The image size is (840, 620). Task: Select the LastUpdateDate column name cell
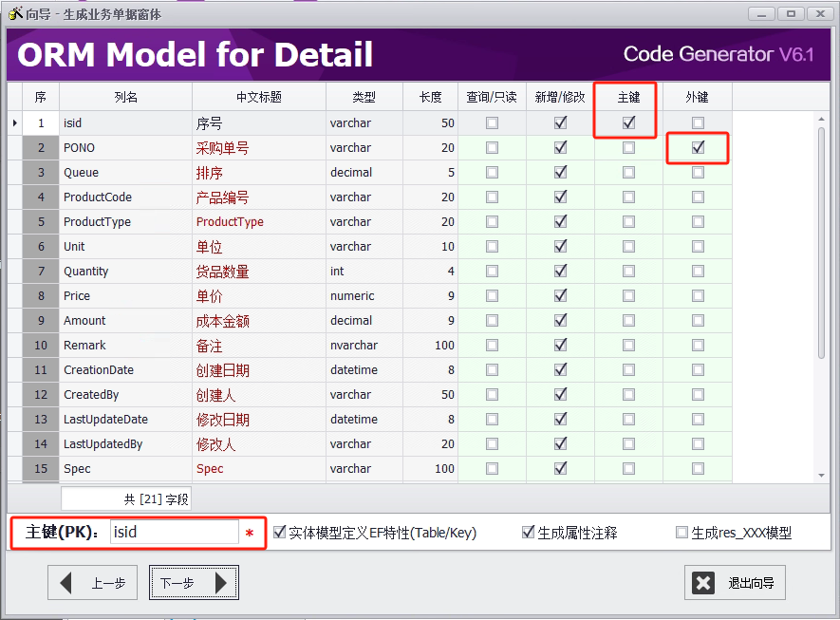tap(126, 419)
